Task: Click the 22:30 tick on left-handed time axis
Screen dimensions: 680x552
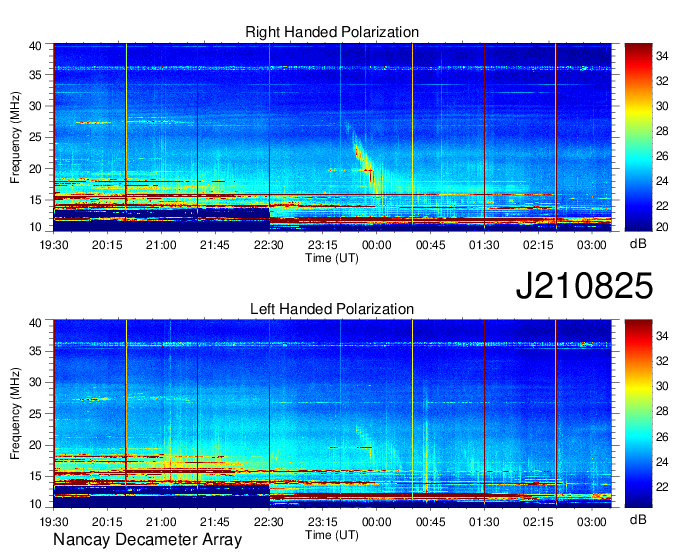Action: point(268,522)
